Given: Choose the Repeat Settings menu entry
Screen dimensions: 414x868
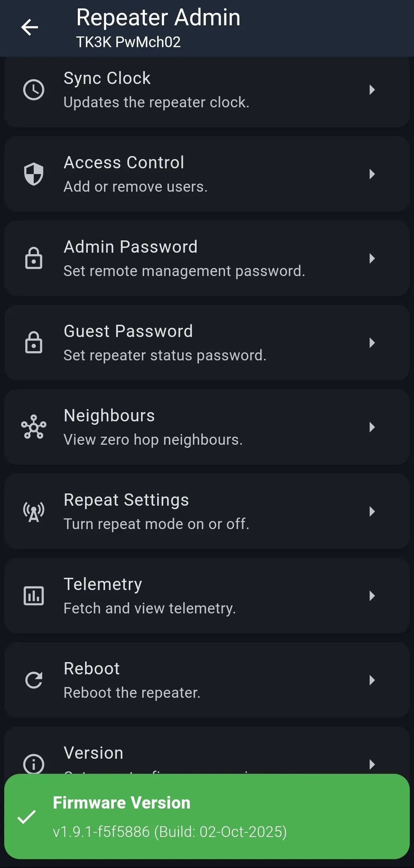Looking at the screenshot, I should (x=207, y=511).
